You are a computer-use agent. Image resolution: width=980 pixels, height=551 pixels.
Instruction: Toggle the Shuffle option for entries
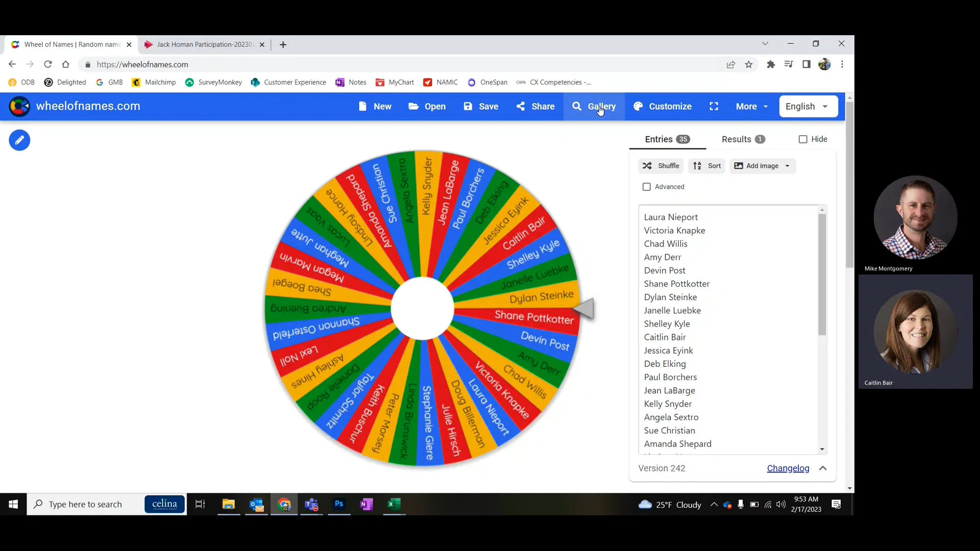click(x=660, y=165)
